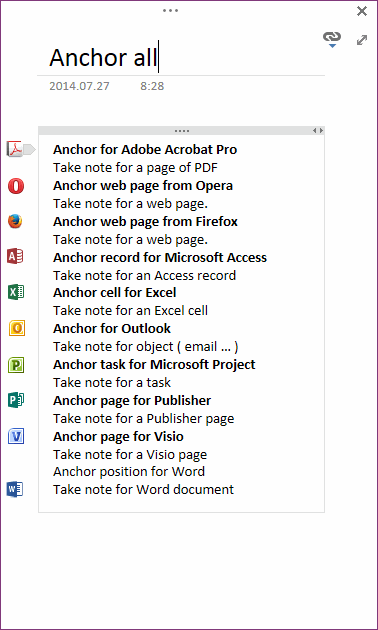Viewport: 378px width, 630px height.
Task: Click the Microsoft Access anchor icon
Action: pos(15,256)
